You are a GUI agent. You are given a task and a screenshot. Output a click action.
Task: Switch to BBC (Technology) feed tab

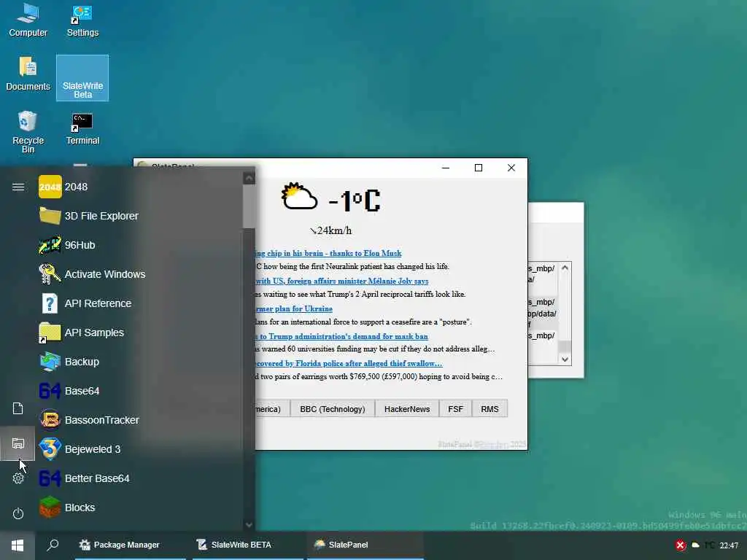(x=333, y=409)
